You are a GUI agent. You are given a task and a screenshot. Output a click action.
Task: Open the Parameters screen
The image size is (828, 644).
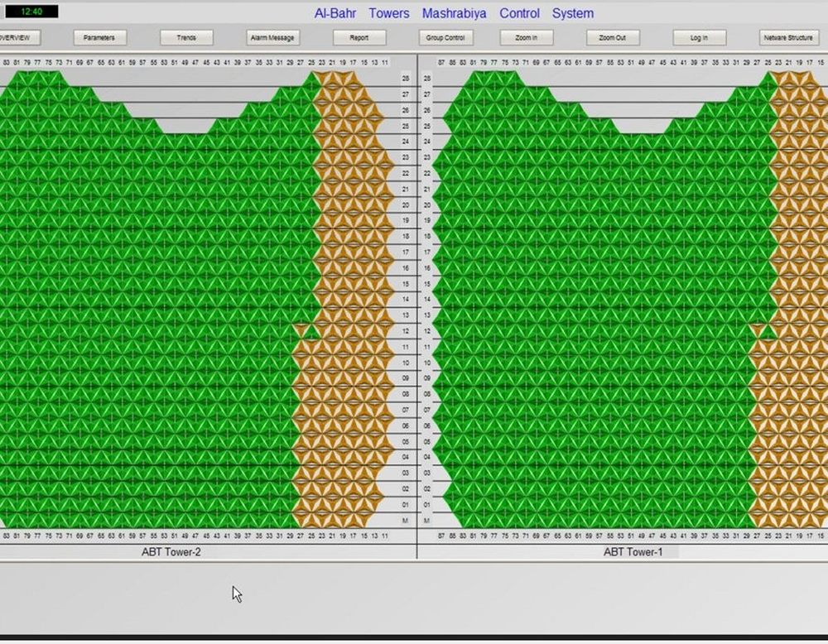click(x=99, y=38)
